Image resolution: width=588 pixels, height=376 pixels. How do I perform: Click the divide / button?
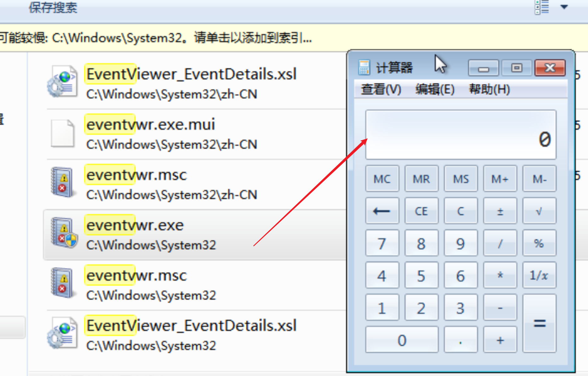tap(500, 243)
